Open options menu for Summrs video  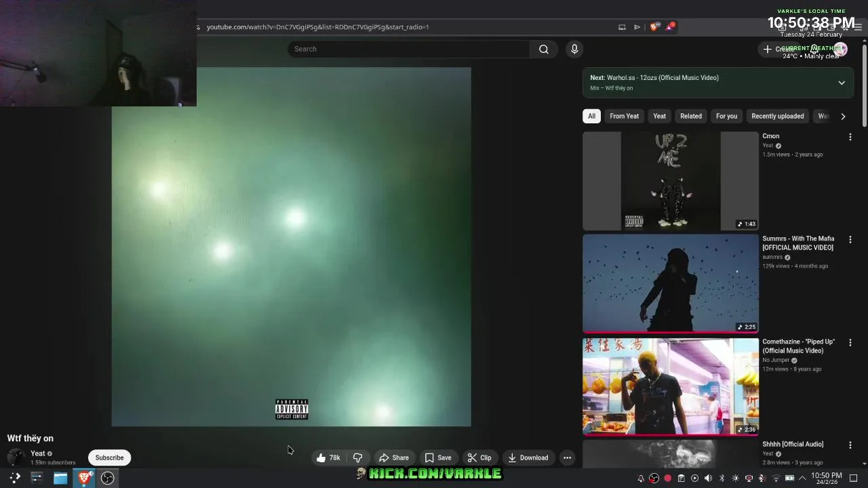850,240
